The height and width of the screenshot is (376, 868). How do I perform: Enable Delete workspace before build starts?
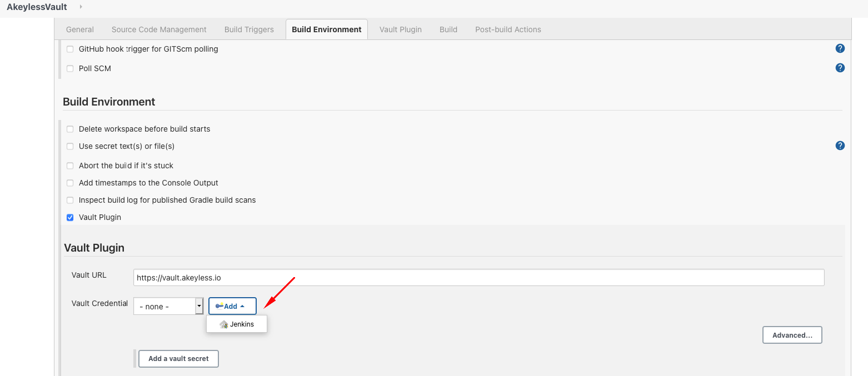tap(70, 129)
